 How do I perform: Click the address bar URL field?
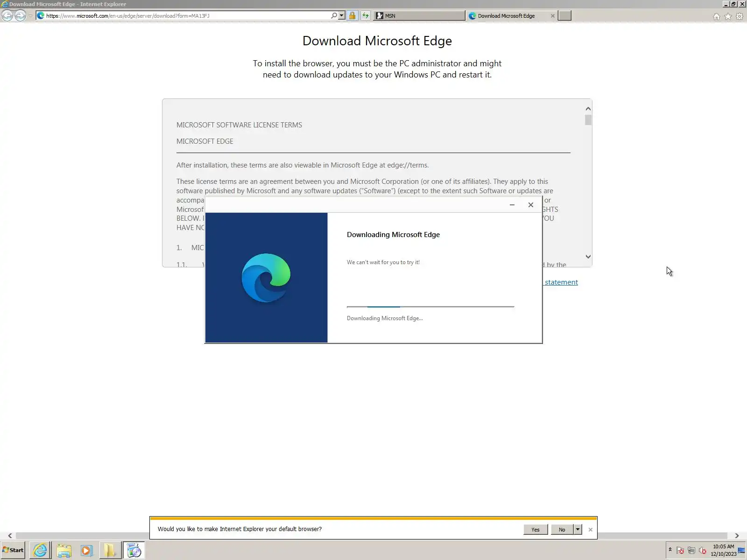tap(187, 15)
